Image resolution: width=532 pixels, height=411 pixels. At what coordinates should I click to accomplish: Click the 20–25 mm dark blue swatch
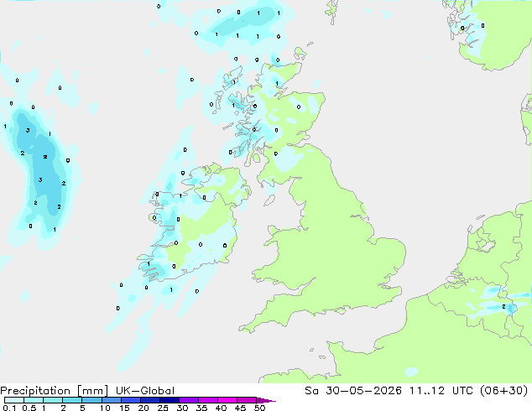149,400
